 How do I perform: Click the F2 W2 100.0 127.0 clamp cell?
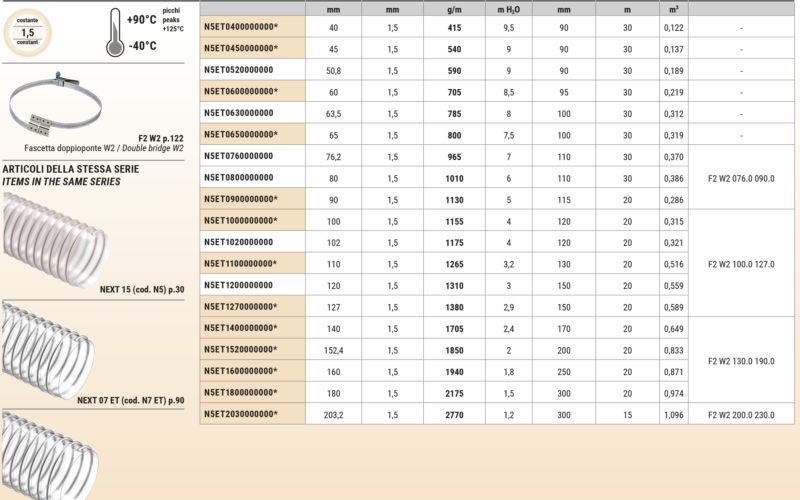[741, 264]
